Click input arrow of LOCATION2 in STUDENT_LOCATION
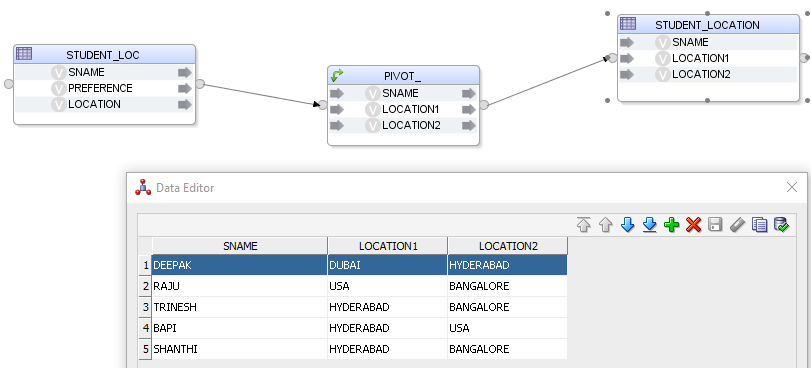The image size is (811, 368). pos(627,75)
